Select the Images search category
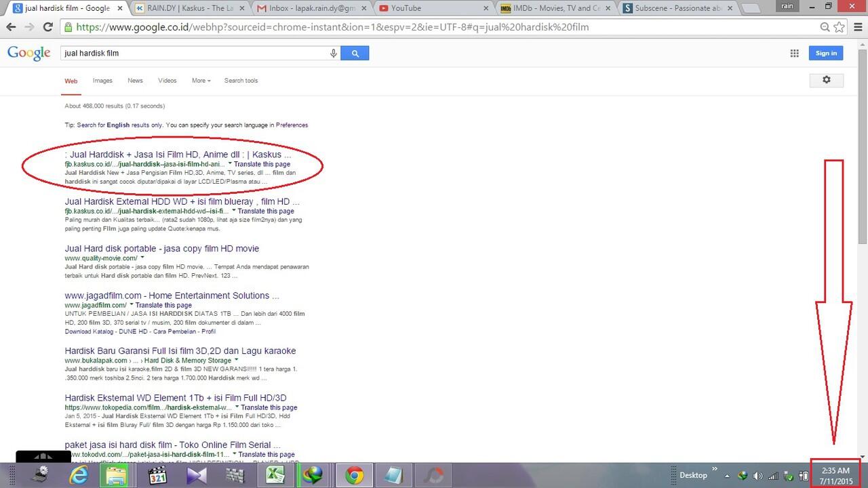The height and width of the screenshot is (488, 868). 102,80
